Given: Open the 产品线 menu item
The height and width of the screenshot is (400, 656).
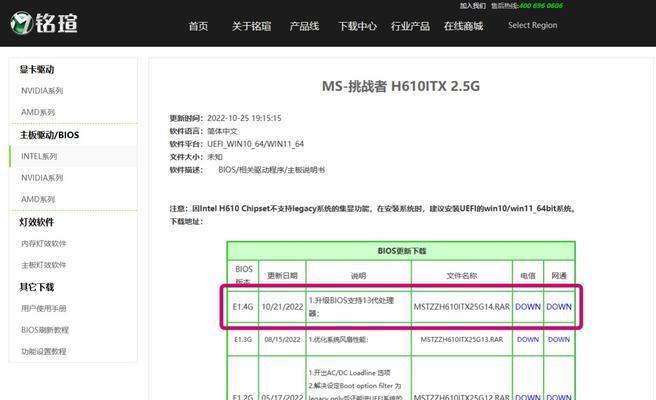Looking at the screenshot, I should point(304,26).
